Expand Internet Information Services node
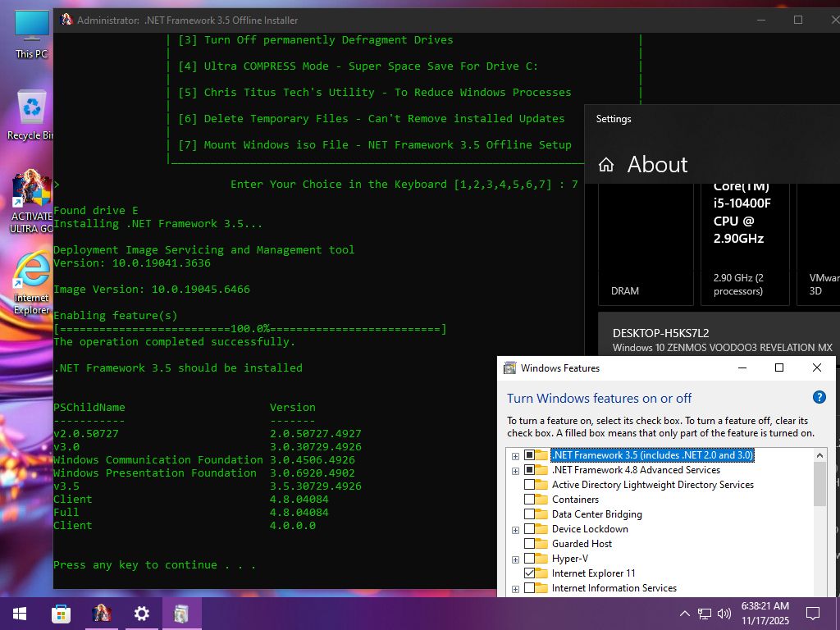This screenshot has width=840, height=630. pyautogui.click(x=515, y=589)
